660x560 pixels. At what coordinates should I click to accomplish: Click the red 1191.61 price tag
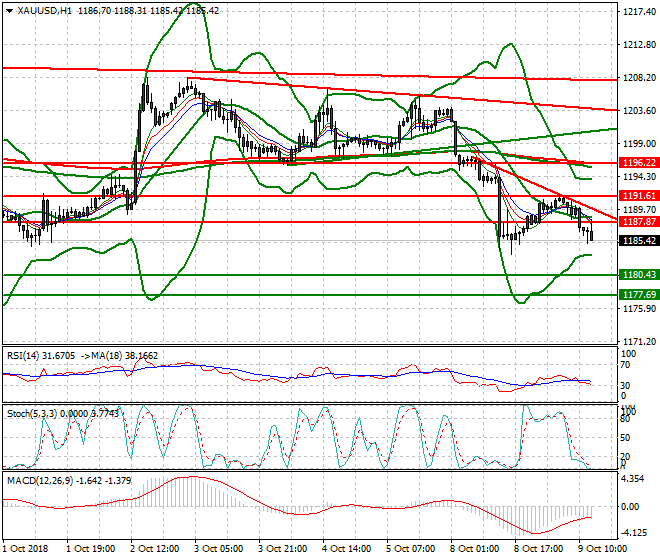pos(638,196)
